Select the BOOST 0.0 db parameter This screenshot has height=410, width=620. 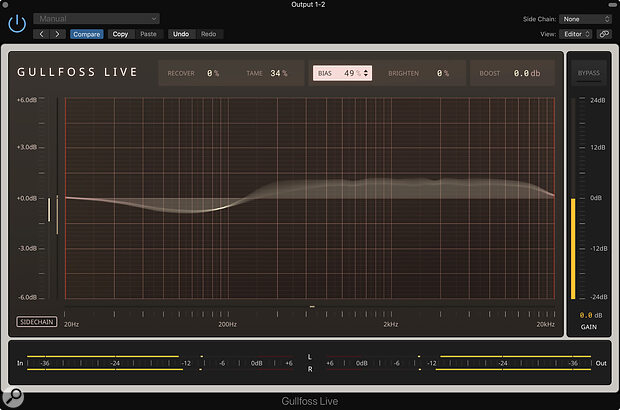(510, 73)
